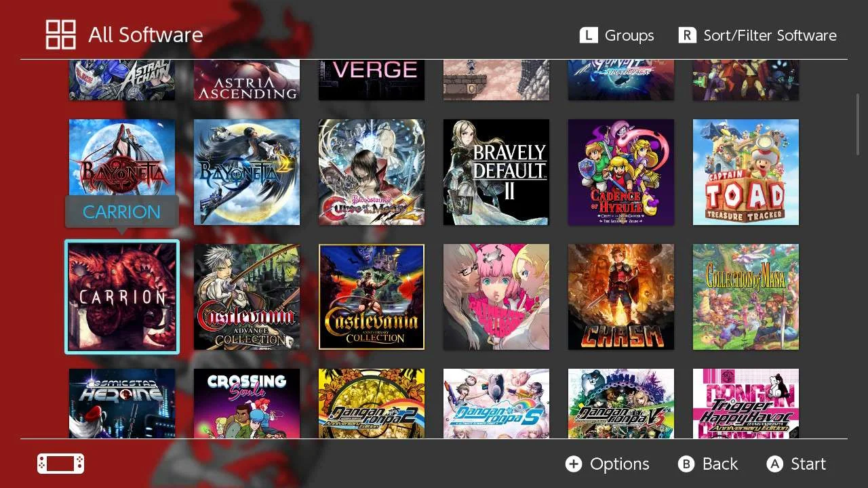This screenshot has height=488, width=868.
Task: Open Groups with the L button
Action: [616, 35]
